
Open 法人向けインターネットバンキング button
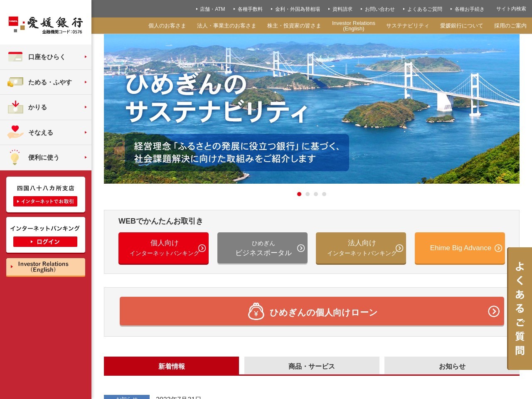click(x=361, y=248)
